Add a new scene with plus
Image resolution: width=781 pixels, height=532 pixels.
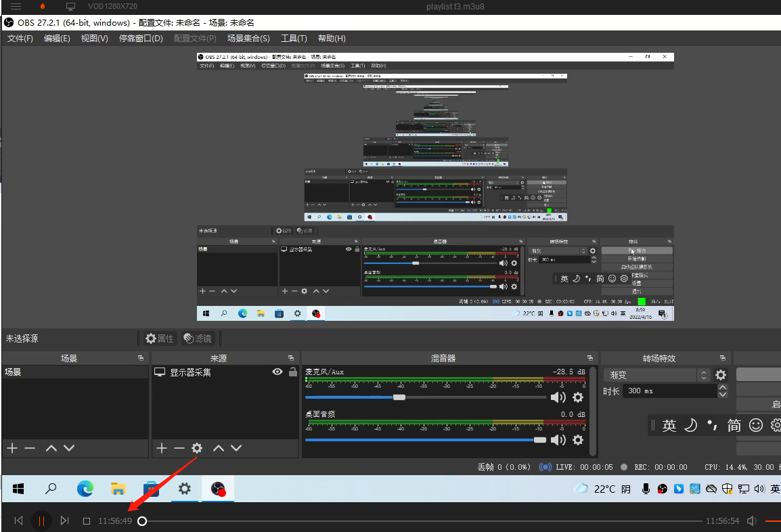12,448
